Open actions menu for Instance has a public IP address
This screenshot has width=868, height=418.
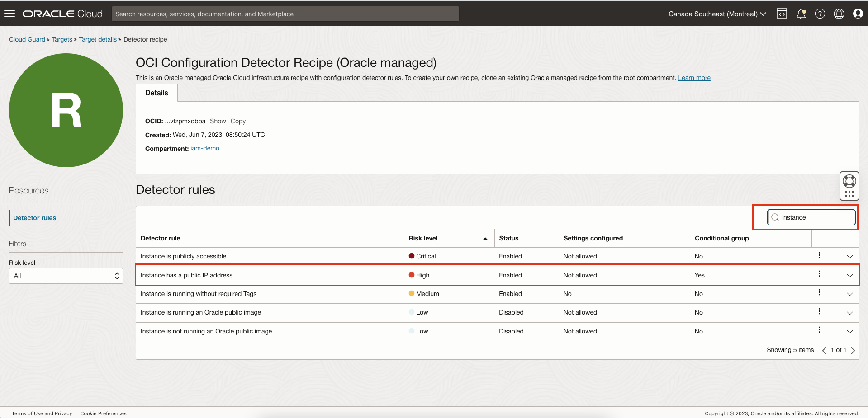click(819, 274)
